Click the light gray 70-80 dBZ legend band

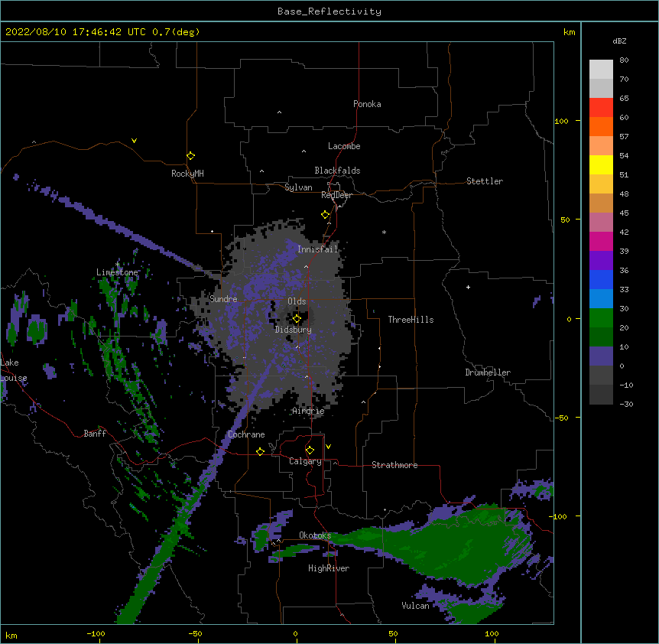point(601,70)
